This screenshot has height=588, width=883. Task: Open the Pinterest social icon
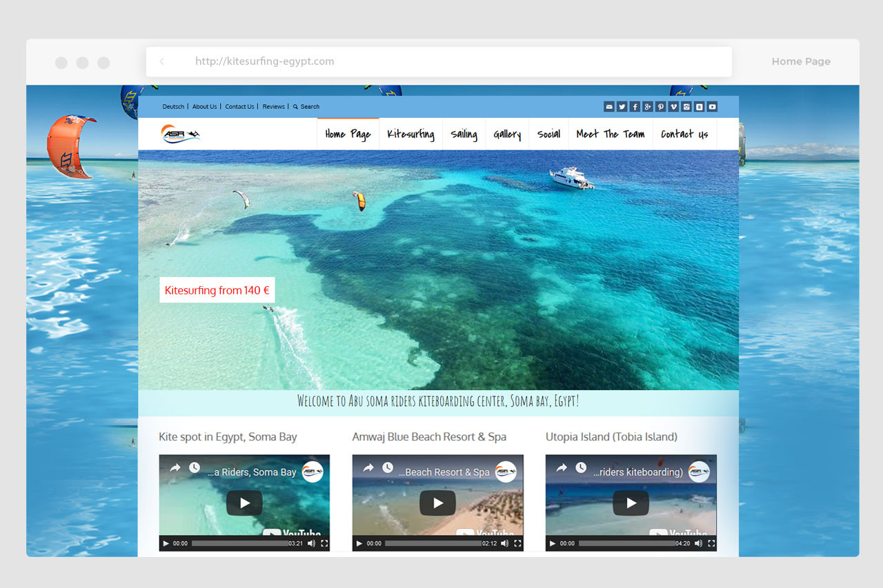coord(661,107)
